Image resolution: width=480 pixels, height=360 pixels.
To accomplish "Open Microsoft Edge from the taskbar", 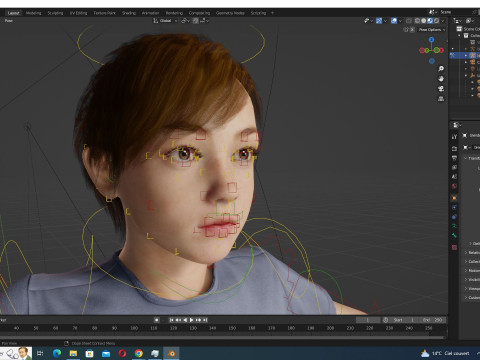I will [x=57, y=353].
